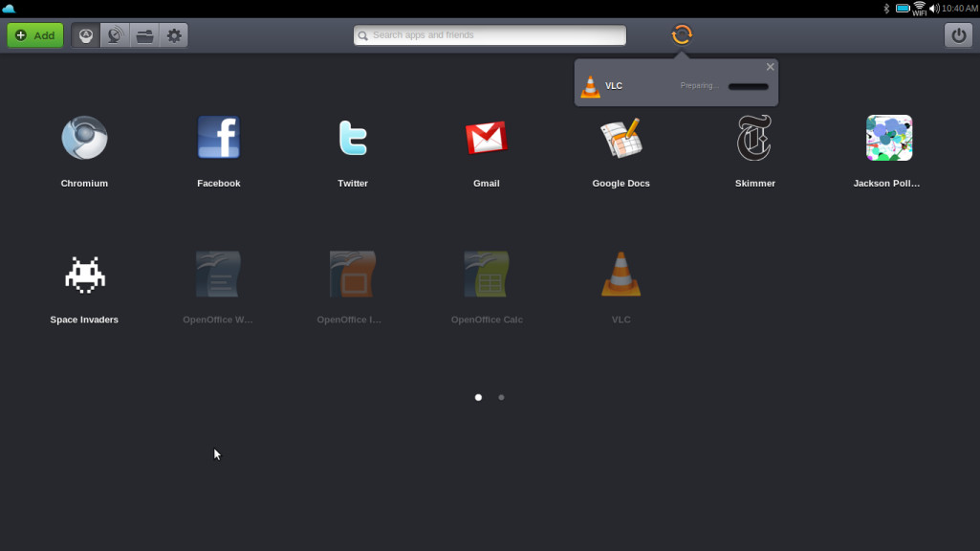Dismiss the VLC preparing popup
980x551 pixels.
[x=770, y=67]
